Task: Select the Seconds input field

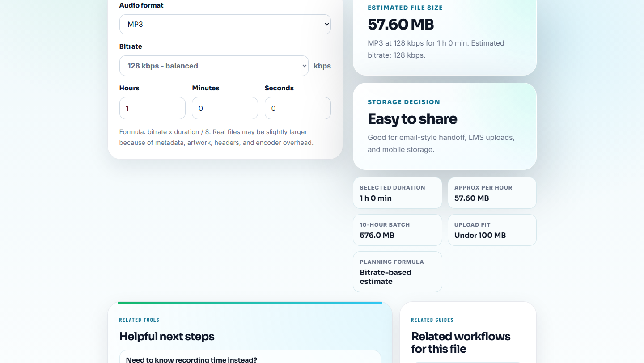Action: pos(298,108)
